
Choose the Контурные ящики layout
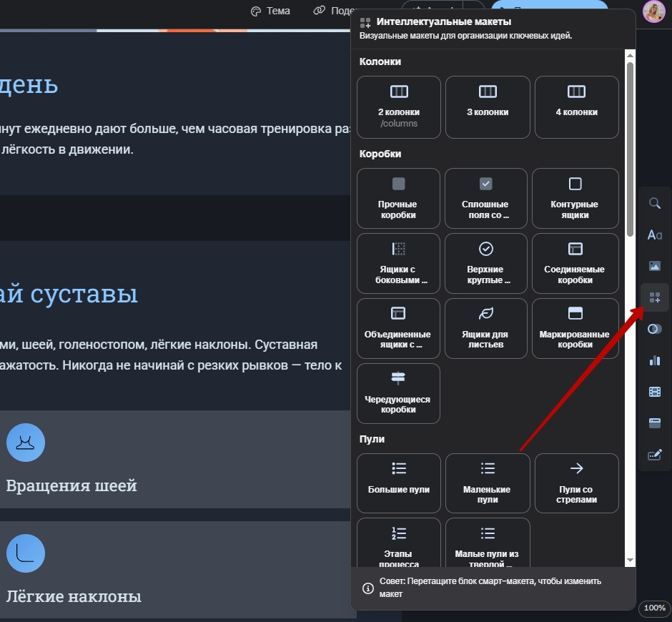[575, 198]
